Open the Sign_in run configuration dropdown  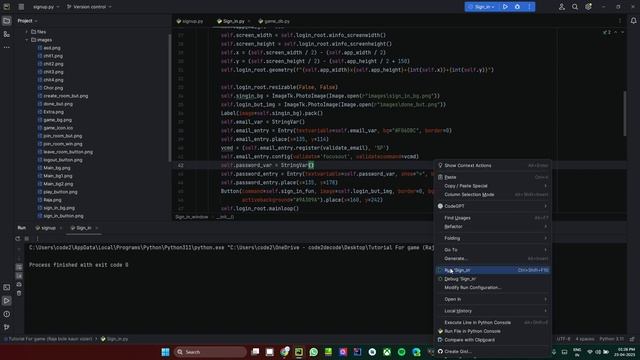pyautogui.click(x=482, y=7)
